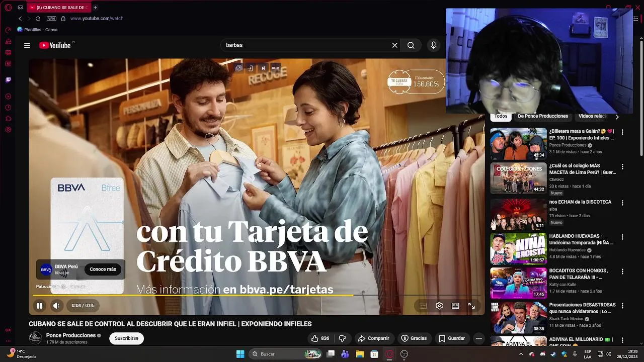Click the taskbar Buscar search box
This screenshot has height=362, width=644.
[x=286, y=354]
